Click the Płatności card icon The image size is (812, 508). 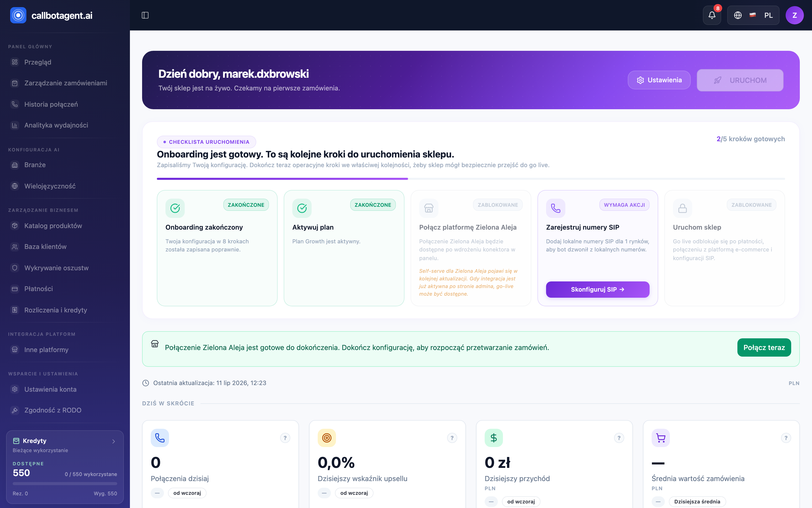(15, 289)
